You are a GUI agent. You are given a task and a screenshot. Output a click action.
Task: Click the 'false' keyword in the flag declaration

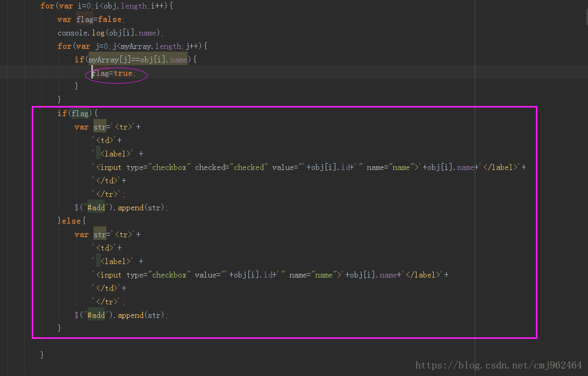point(110,19)
